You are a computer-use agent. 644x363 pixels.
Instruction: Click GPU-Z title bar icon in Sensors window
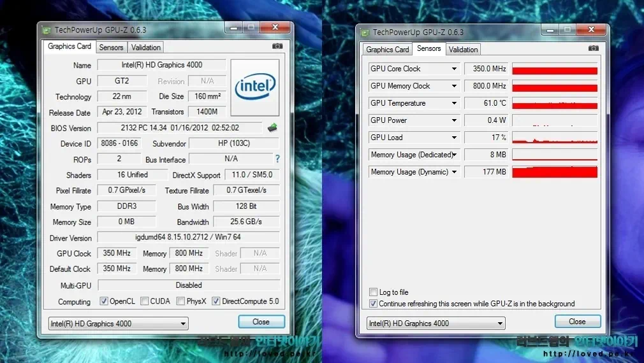(x=365, y=32)
